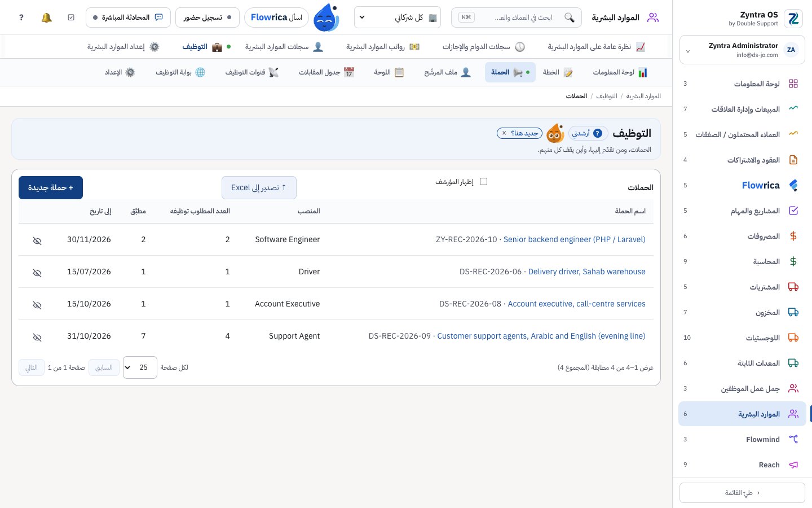Dismiss the جديد هنا؟ chip
The image size is (812, 508).
point(504,133)
